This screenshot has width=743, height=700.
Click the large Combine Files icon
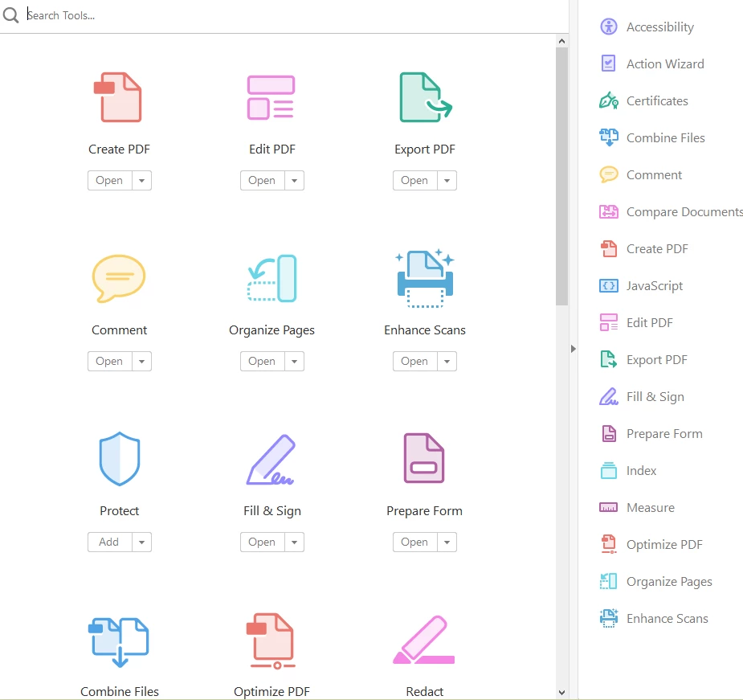click(x=118, y=642)
